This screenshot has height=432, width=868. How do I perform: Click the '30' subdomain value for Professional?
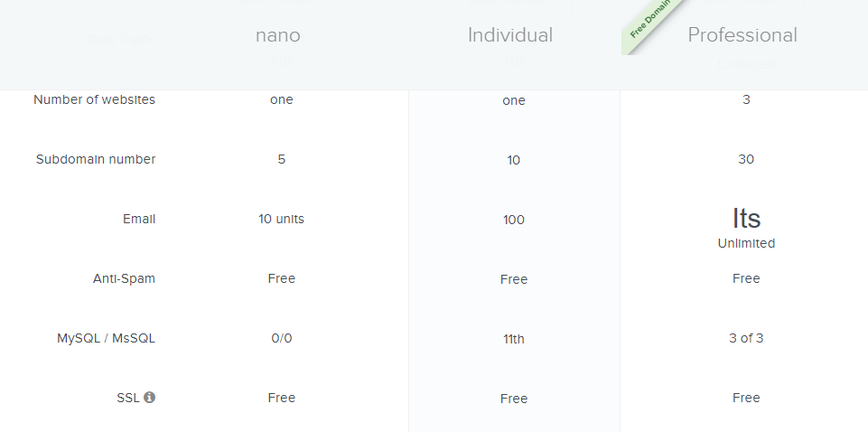tap(746, 159)
